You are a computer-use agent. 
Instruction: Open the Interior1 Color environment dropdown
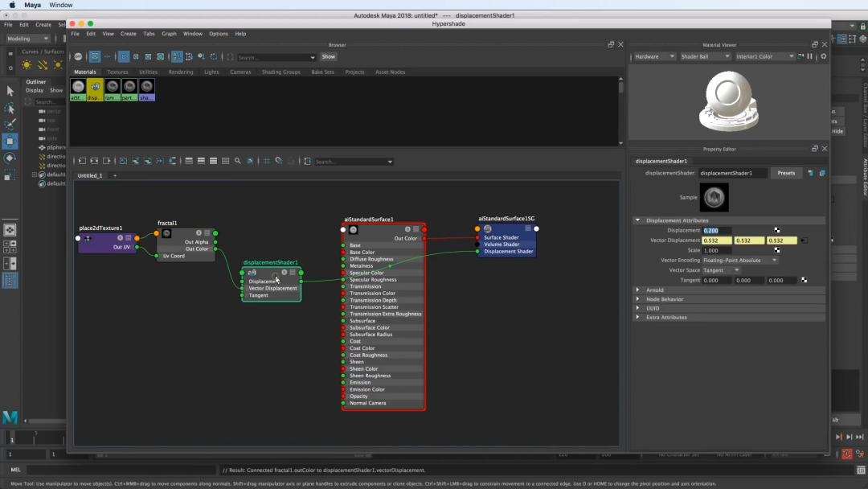[x=764, y=56]
